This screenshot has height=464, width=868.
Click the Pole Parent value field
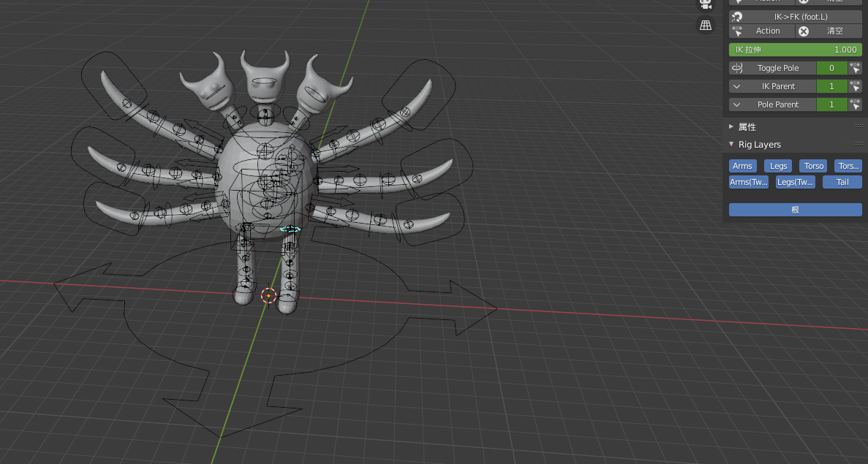click(x=831, y=104)
